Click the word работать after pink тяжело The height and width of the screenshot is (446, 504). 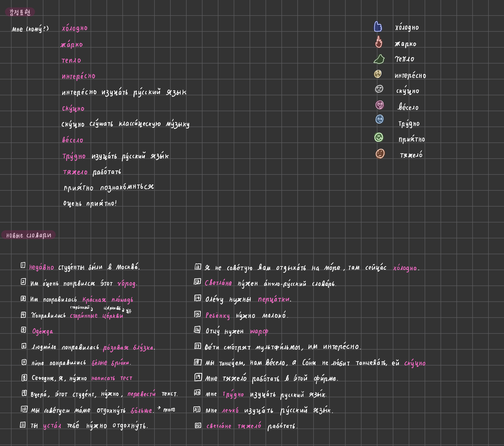coord(107,172)
